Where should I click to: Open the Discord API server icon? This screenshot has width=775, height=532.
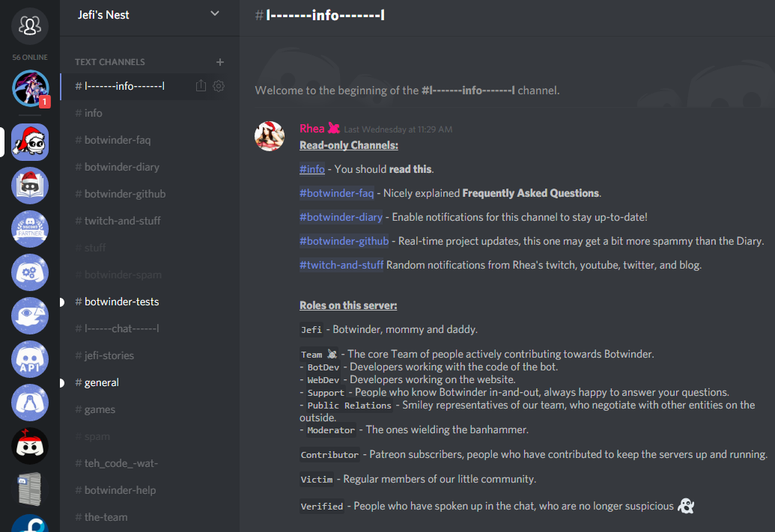pyautogui.click(x=30, y=359)
